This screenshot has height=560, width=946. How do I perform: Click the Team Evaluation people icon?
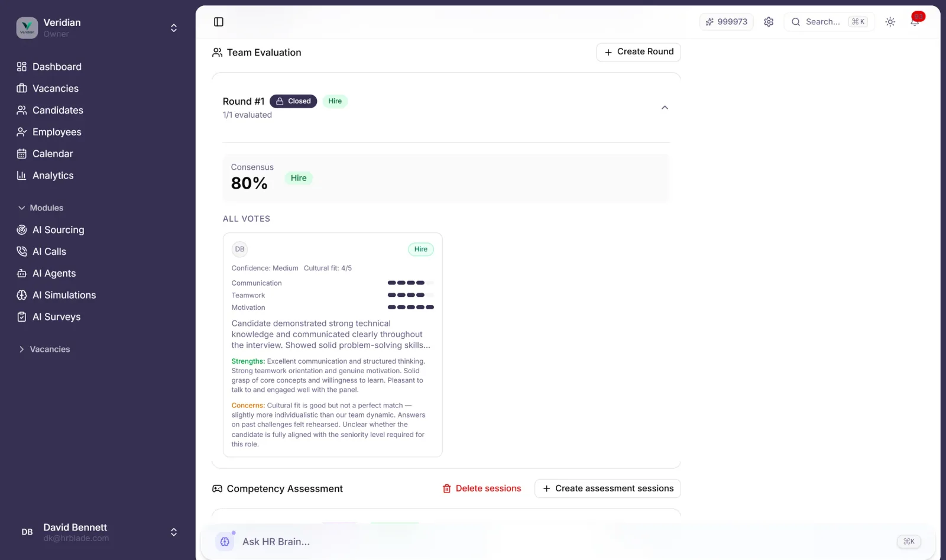click(x=218, y=53)
